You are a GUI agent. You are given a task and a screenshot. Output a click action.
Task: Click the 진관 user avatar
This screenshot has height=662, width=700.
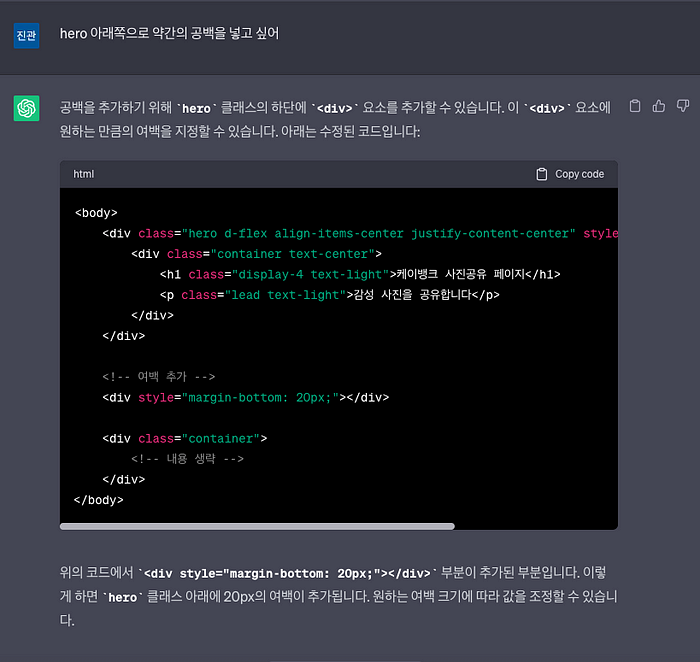(27, 35)
